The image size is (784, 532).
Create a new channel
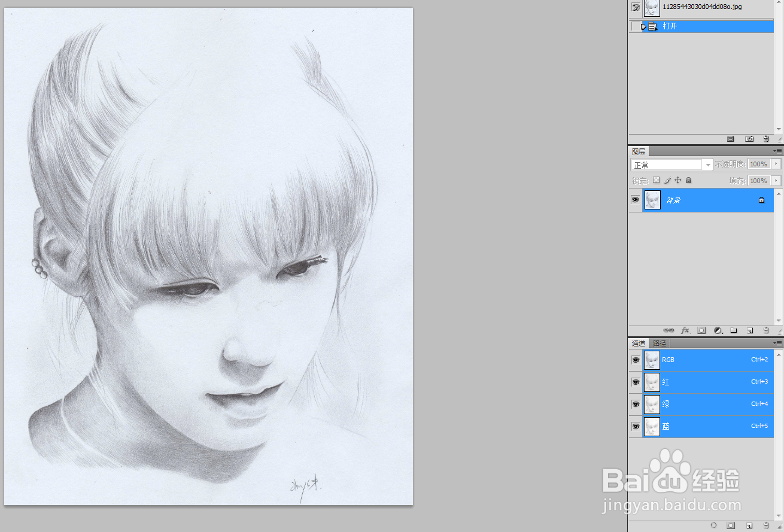pyautogui.click(x=749, y=525)
